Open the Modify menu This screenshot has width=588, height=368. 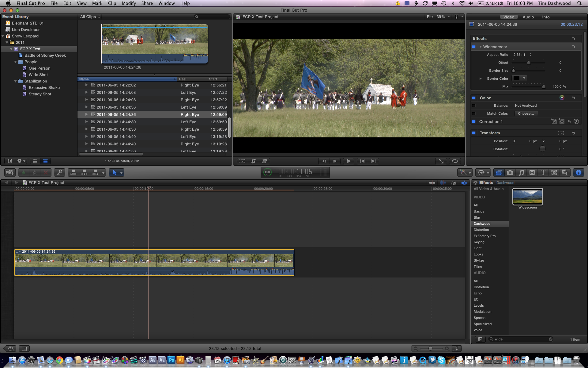click(129, 3)
